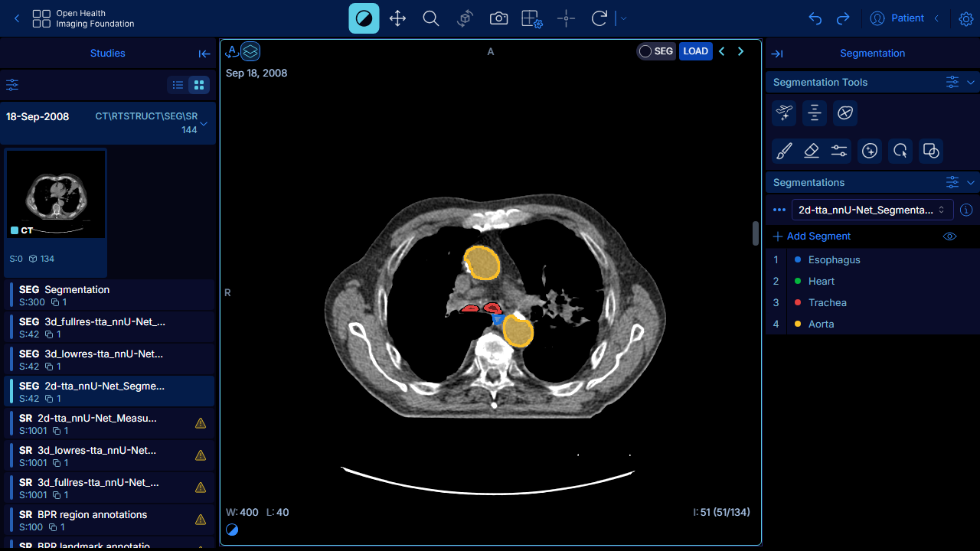Viewport: 980px width, 551px height.
Task: Select the Brush segmentation tool
Action: 784,151
